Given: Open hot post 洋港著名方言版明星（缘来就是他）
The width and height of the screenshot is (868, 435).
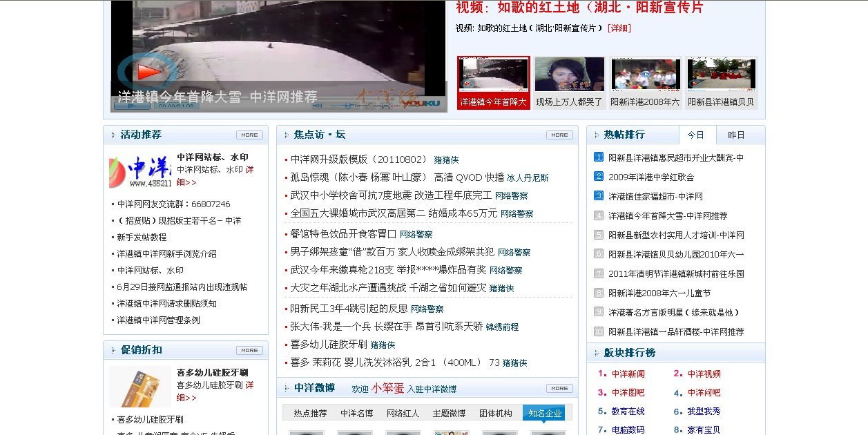Looking at the screenshot, I should 674,312.
